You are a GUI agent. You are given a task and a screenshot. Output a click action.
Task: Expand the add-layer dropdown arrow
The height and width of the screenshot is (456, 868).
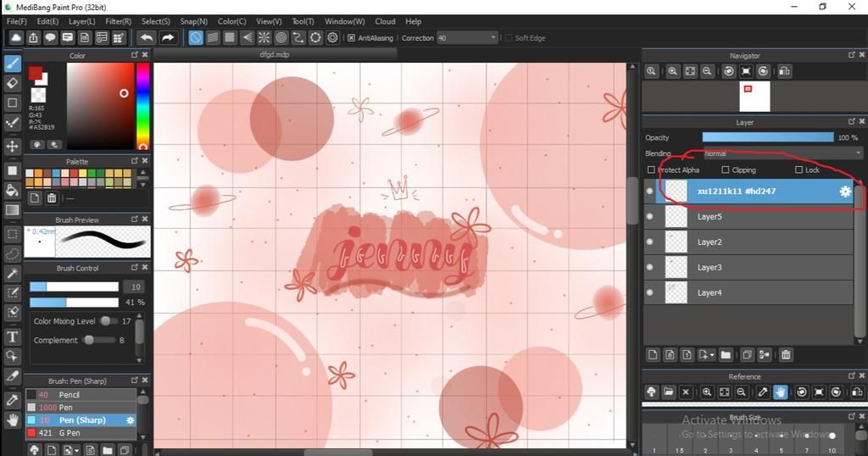[712, 355]
